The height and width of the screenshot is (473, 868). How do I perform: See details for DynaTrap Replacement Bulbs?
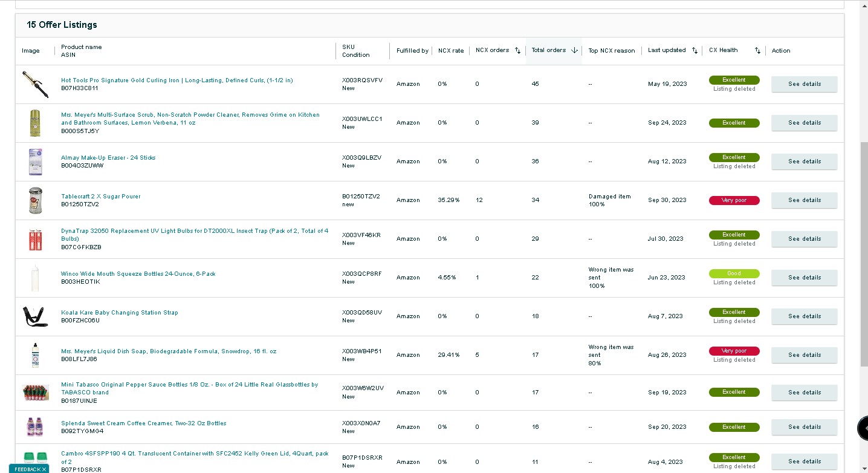[x=804, y=239]
